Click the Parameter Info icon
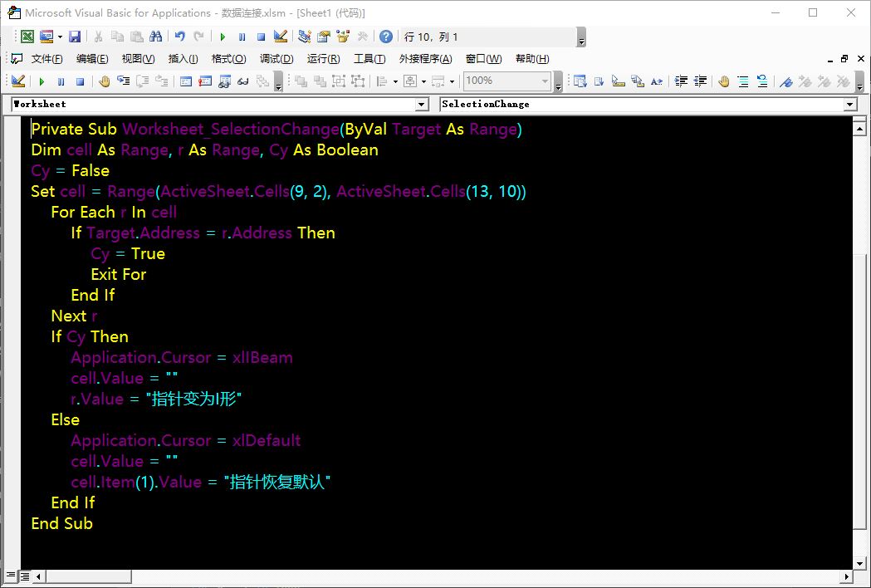 [637, 81]
